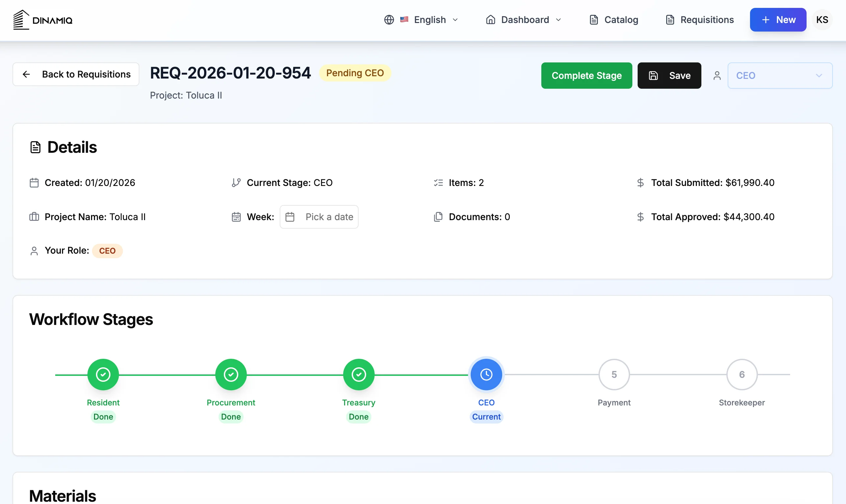Viewport: 846px width, 504px height.
Task: Click the Done badge under Treasury
Action: (359, 417)
